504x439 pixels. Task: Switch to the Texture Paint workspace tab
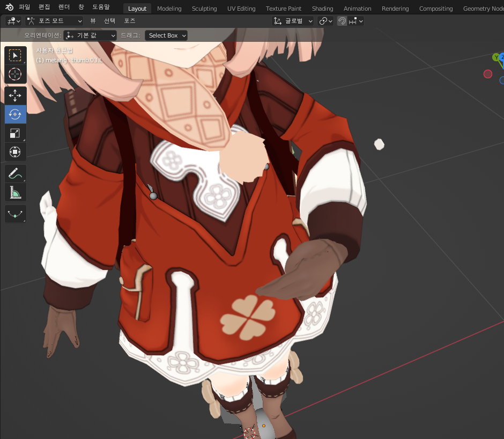284,9
